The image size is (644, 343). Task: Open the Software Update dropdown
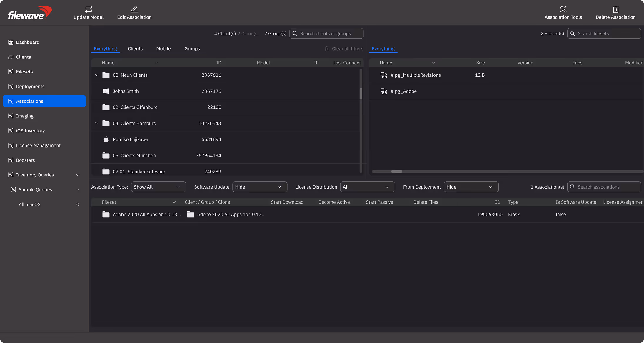260,187
